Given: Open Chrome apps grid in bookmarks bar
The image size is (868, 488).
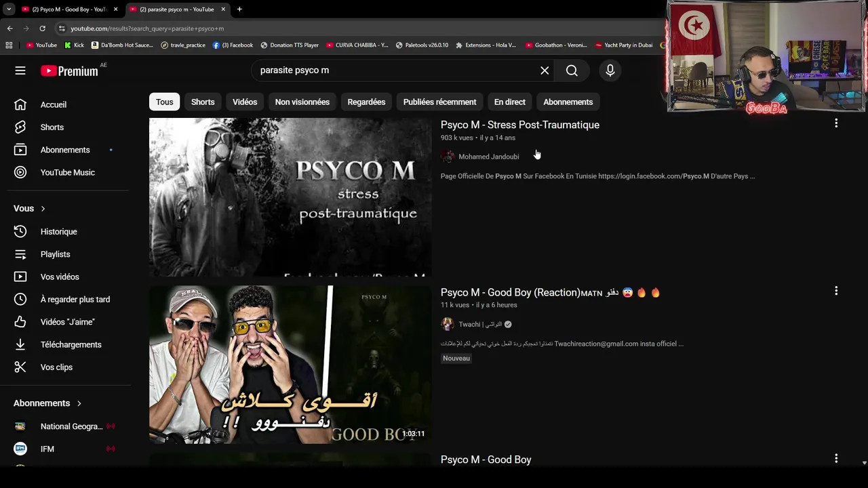Looking at the screenshot, I should tap(9, 45).
